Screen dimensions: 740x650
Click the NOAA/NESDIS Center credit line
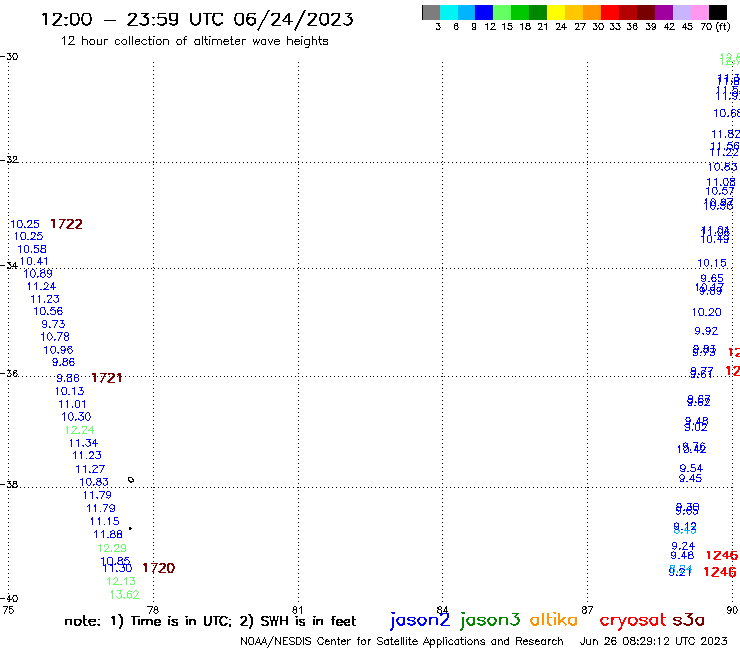coord(402,642)
